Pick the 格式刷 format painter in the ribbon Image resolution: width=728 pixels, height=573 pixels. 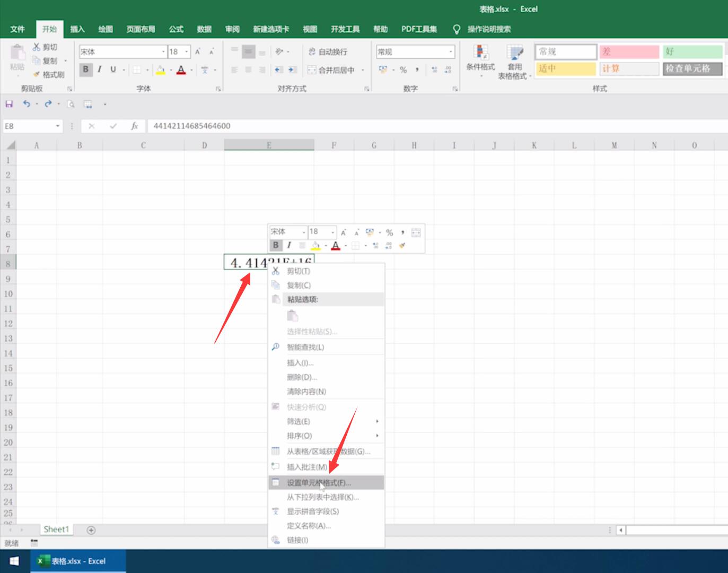point(49,75)
